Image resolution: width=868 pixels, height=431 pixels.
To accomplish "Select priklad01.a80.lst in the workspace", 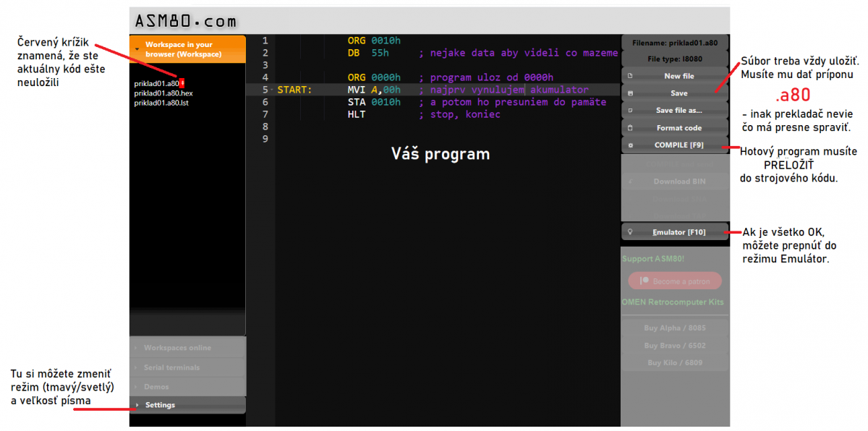I will tap(161, 103).
